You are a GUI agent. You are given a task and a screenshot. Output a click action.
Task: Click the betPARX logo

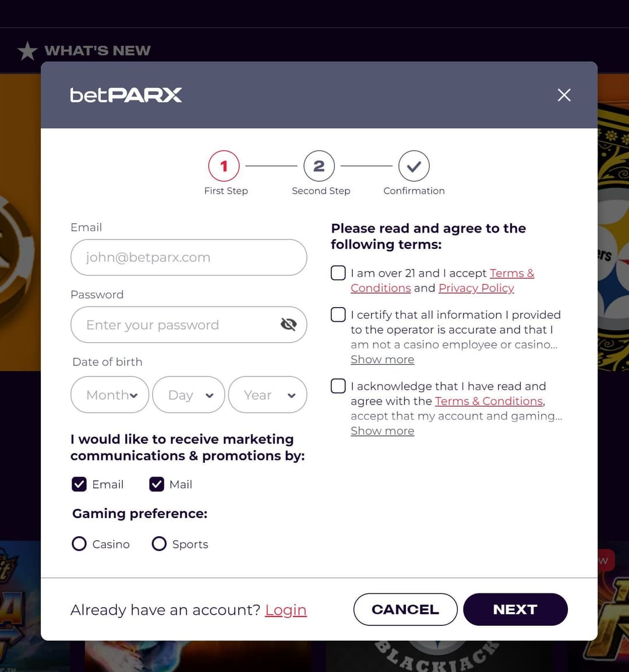click(x=125, y=94)
